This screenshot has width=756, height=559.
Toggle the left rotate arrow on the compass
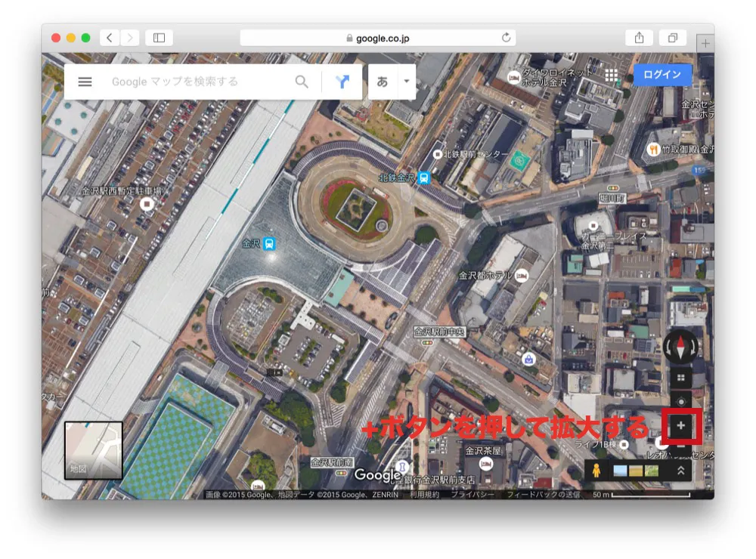point(668,347)
